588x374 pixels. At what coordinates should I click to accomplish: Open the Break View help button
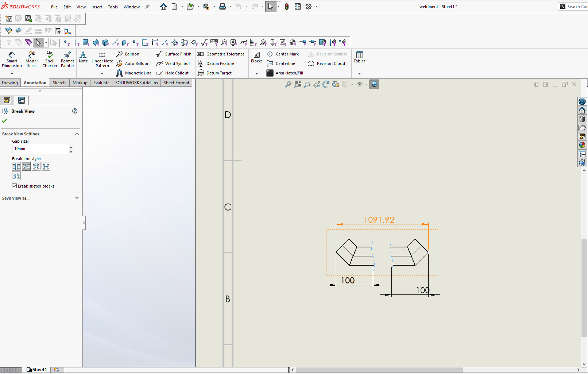pyautogui.click(x=75, y=111)
